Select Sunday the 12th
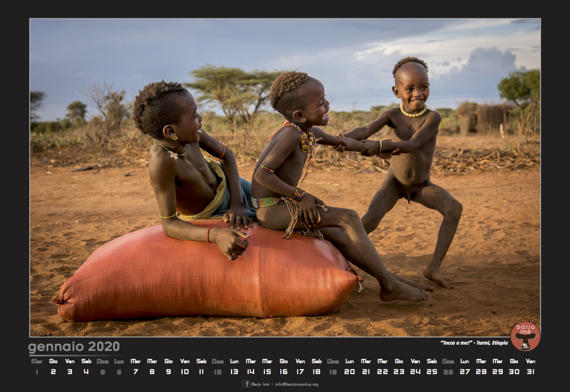Viewport: 570px width, 392px height. tap(218, 372)
